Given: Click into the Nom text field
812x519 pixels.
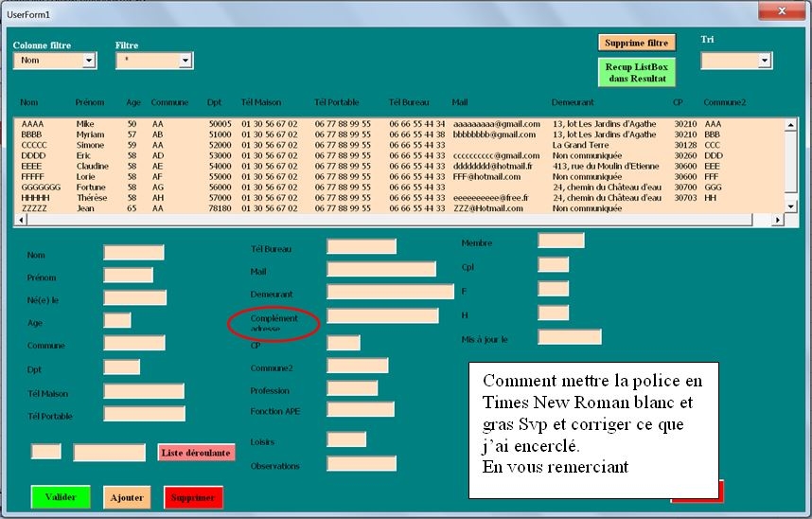Looking at the screenshot, I should pos(133,253).
